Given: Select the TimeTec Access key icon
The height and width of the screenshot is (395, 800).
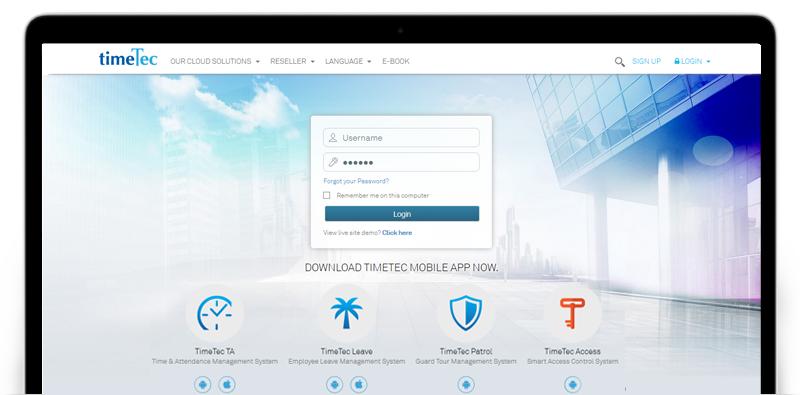Looking at the screenshot, I should tap(572, 313).
